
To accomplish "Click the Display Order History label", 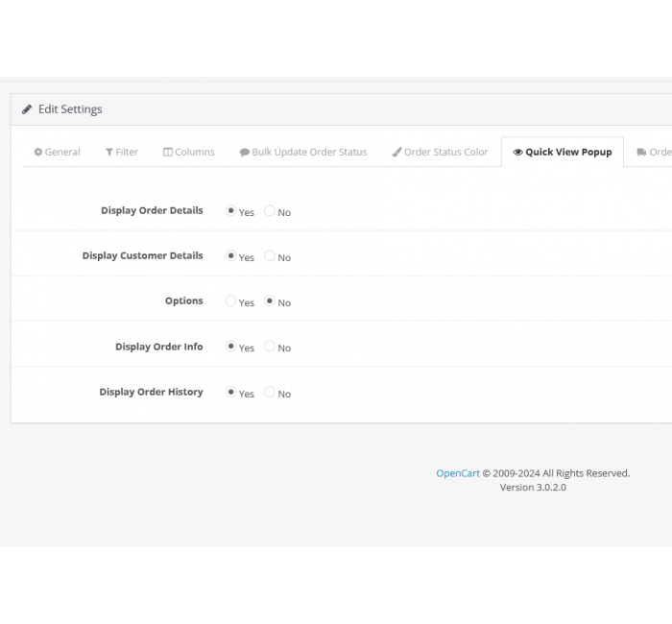I will coord(152,392).
